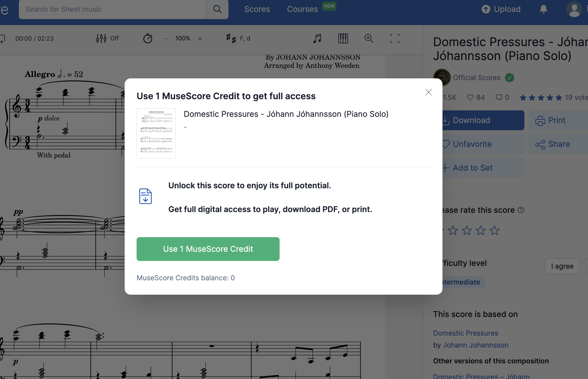Click the Use 1 MuseScore Credit button
588x379 pixels.
(208, 249)
